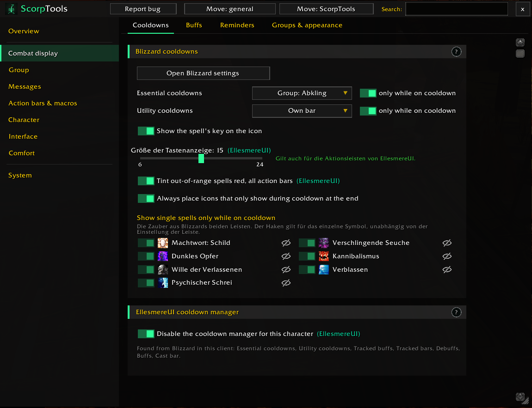Screen dimensions: 532x408
Task: Toggle Verblassen cooldown-only switch
Action: [307, 270]
